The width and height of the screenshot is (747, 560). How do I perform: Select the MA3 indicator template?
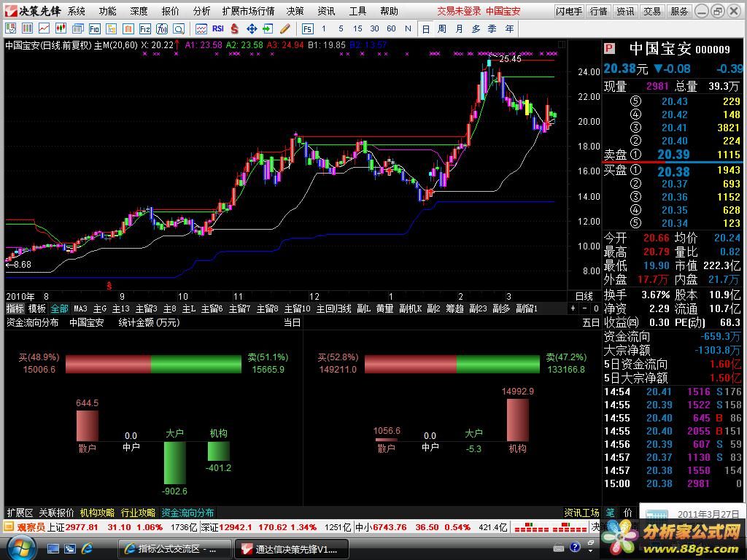[x=80, y=308]
